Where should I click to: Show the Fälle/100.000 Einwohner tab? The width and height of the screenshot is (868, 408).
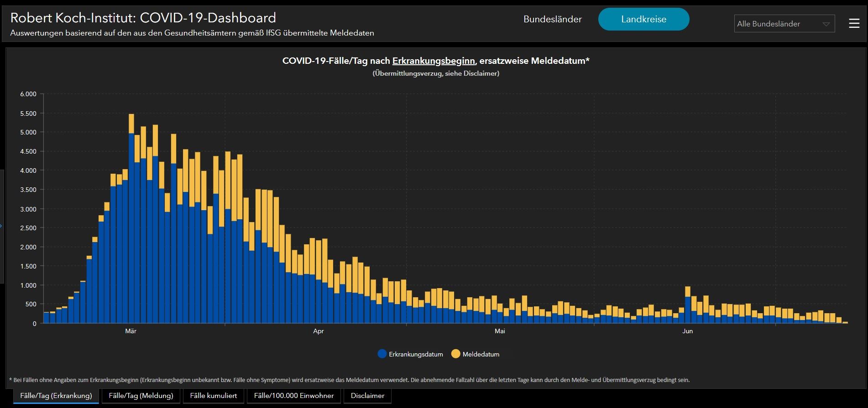(x=294, y=396)
